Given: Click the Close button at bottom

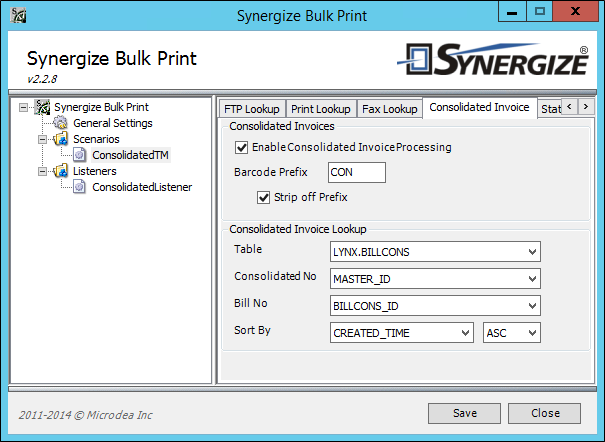Looking at the screenshot, I should tap(544, 413).
